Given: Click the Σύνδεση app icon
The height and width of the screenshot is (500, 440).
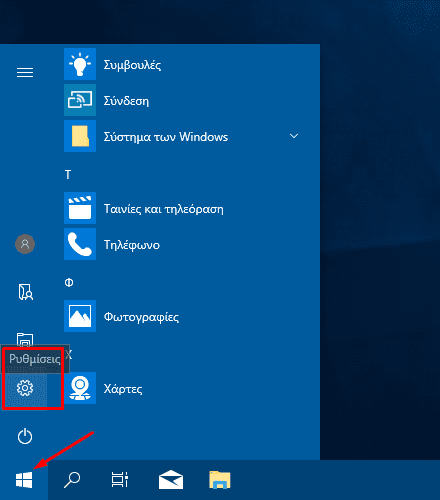Looking at the screenshot, I should click(x=80, y=100).
